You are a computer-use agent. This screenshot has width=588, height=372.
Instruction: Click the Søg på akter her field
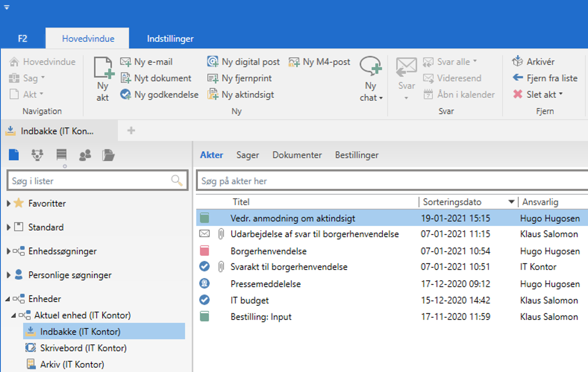coord(392,181)
